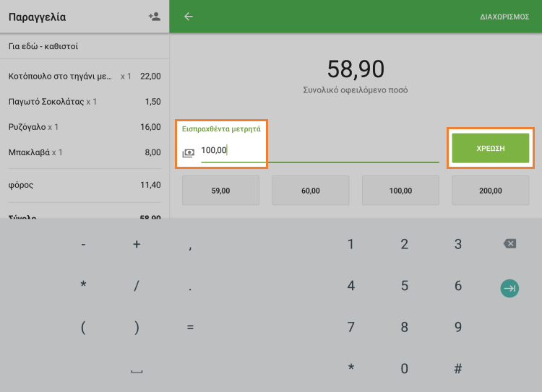Screen dimensions: 542x392
Task: Select the Μπακλαβά order line
Action: (x=85, y=152)
